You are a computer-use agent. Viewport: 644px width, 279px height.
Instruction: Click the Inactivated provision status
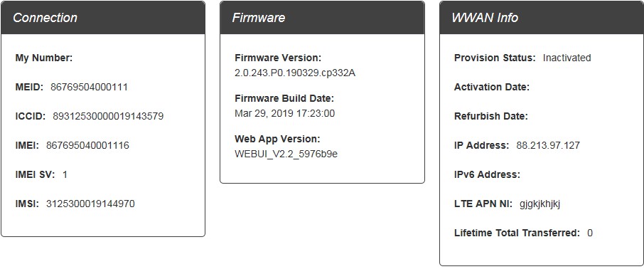[x=567, y=58]
